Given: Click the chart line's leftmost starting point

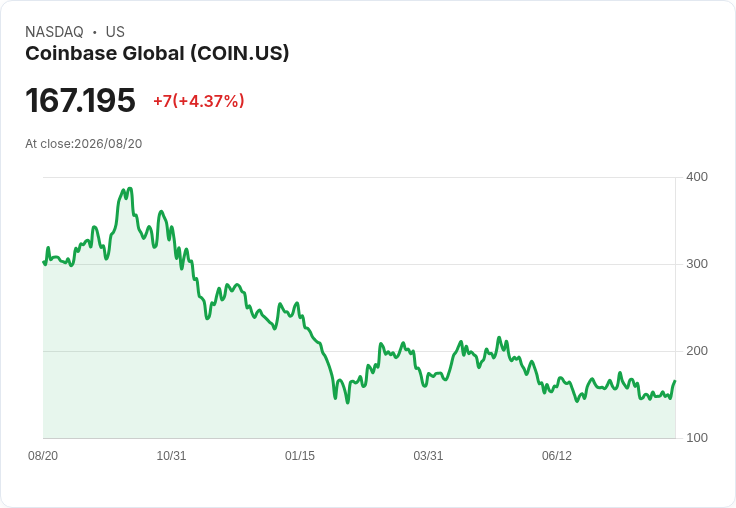Looking at the screenshot, I should (44, 262).
